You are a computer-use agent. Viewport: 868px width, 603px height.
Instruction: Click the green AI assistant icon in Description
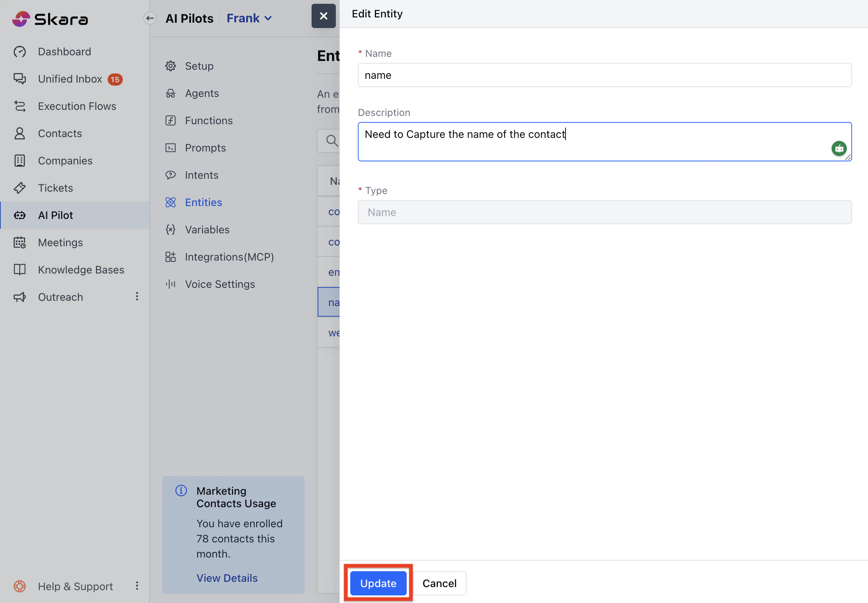point(839,148)
